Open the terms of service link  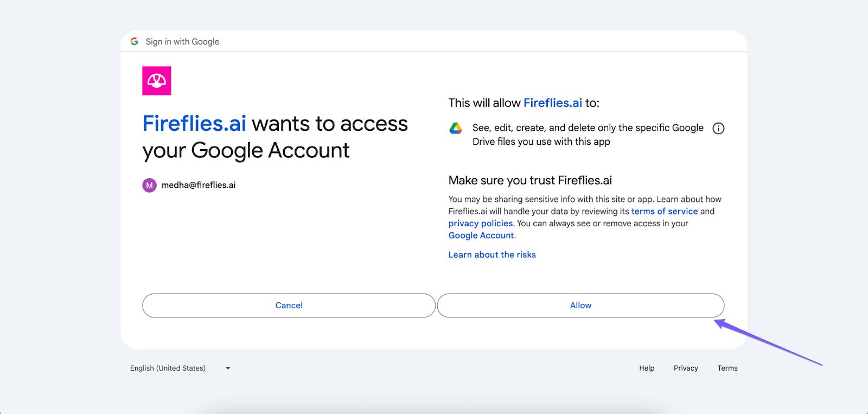pyautogui.click(x=664, y=211)
